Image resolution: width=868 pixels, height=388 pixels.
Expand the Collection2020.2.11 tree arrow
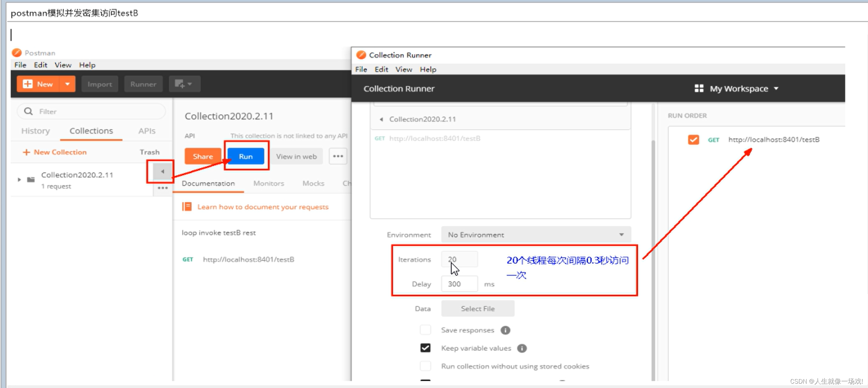tap(19, 180)
